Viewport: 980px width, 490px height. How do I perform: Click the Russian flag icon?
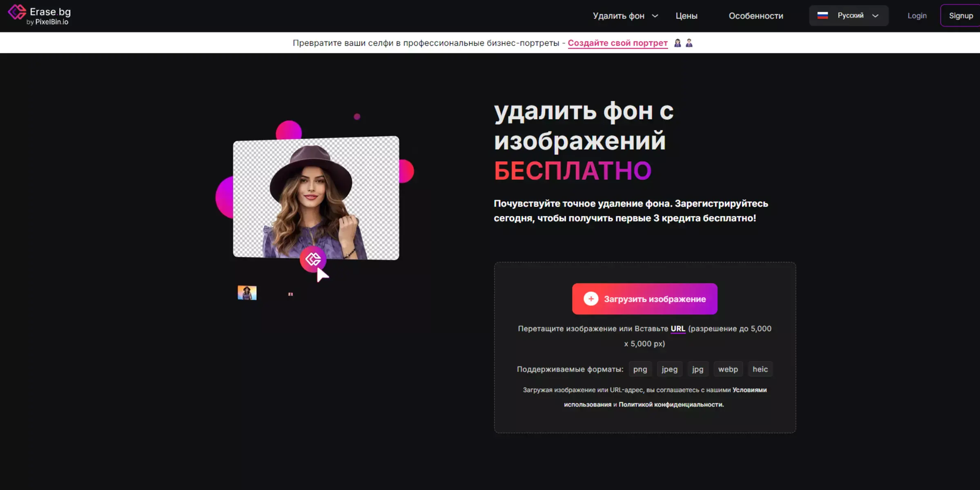(822, 16)
